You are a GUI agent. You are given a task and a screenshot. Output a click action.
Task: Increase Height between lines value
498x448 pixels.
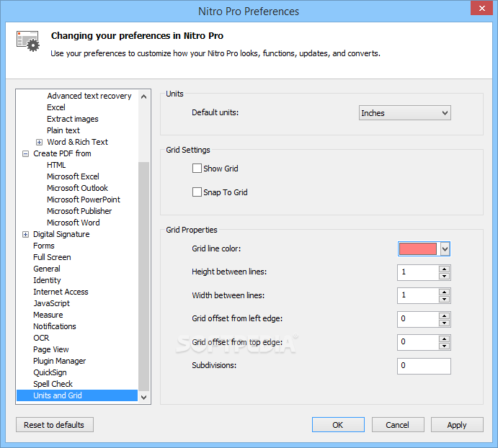pos(445,269)
